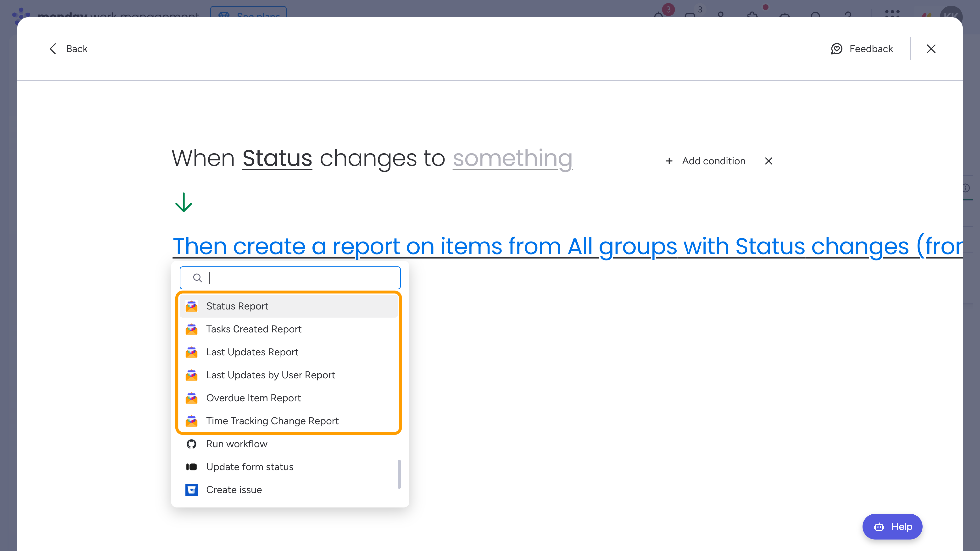Screen dimensions: 980x551
Task: Choose Time Tracking Change Report
Action: [272, 421]
